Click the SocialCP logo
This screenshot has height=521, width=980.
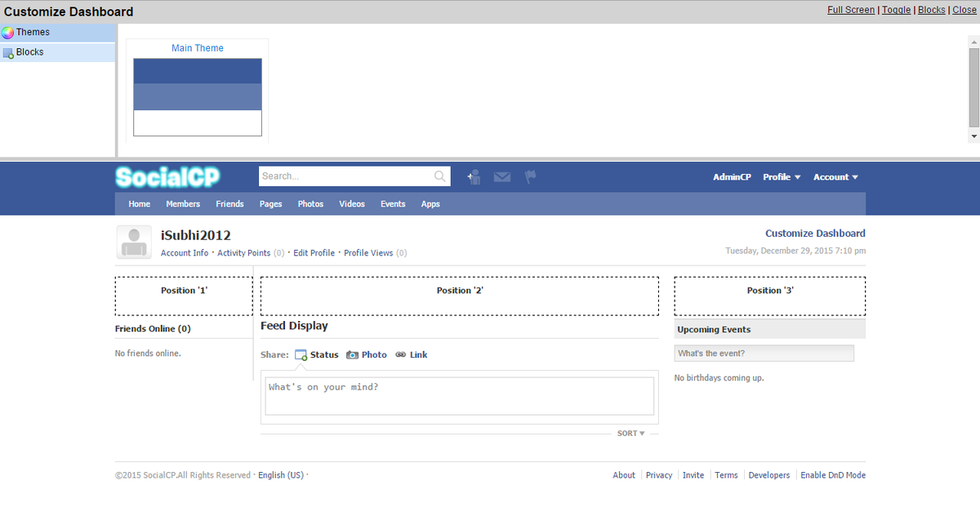click(167, 176)
